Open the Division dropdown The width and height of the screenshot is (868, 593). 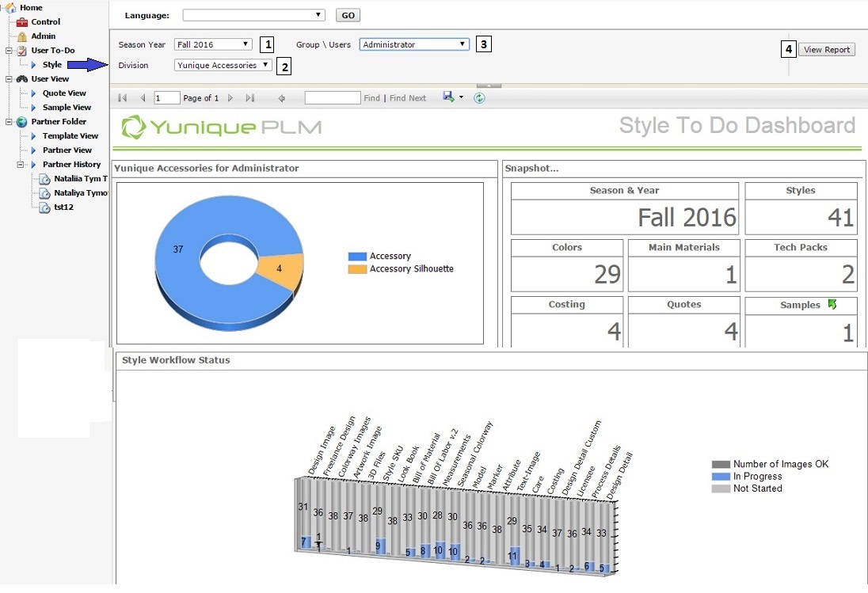[x=223, y=65]
